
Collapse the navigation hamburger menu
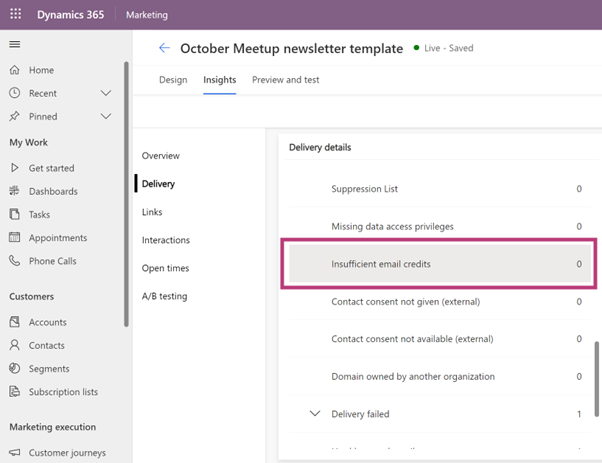pyautogui.click(x=15, y=45)
